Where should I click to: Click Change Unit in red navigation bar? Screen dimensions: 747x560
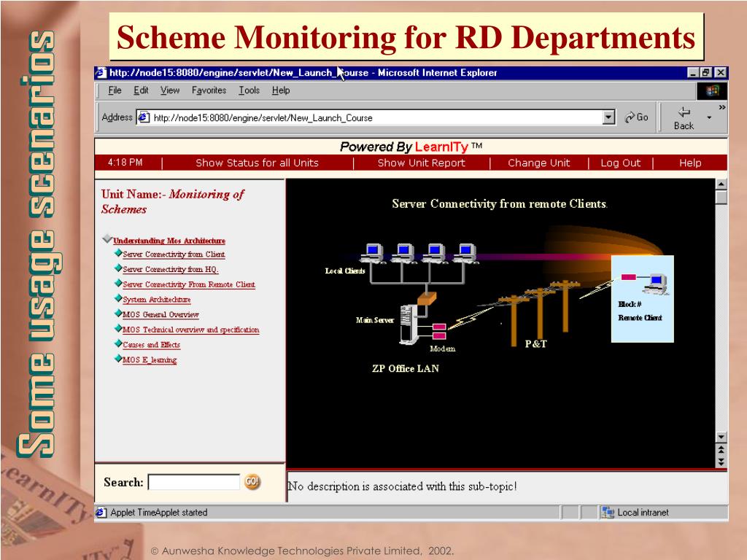pos(539,163)
